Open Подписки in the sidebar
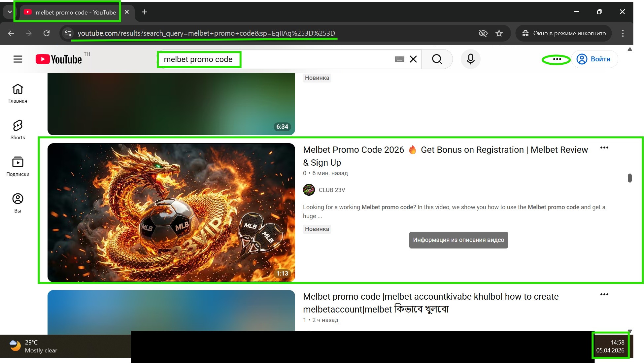The image size is (644, 363). 18,166
